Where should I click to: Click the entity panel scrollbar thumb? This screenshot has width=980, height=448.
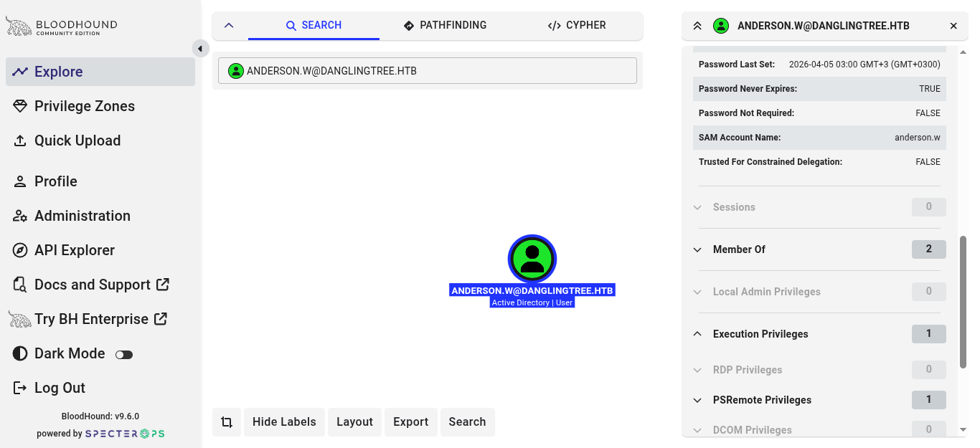pyautogui.click(x=963, y=302)
